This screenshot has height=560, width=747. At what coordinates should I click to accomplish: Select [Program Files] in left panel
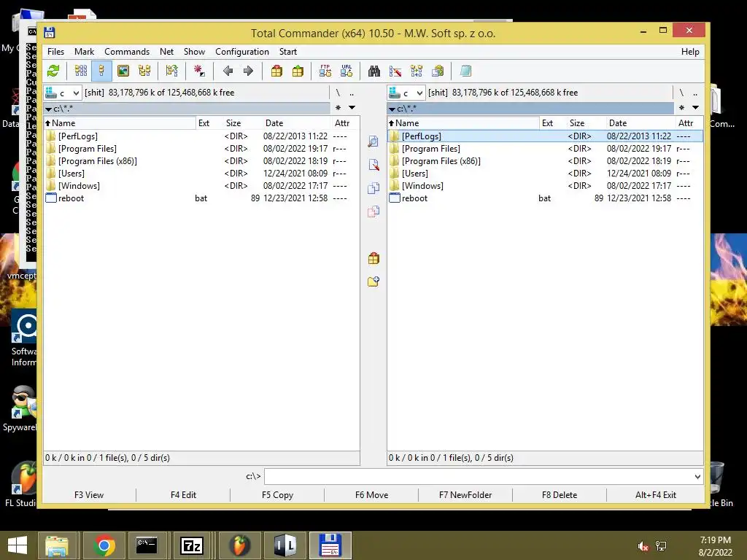(x=88, y=149)
